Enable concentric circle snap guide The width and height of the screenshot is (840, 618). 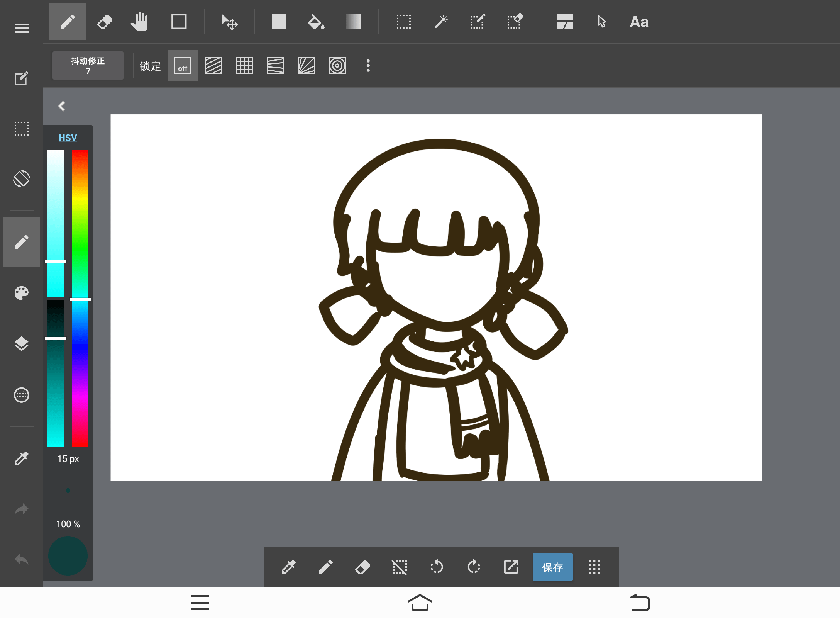tap(337, 66)
